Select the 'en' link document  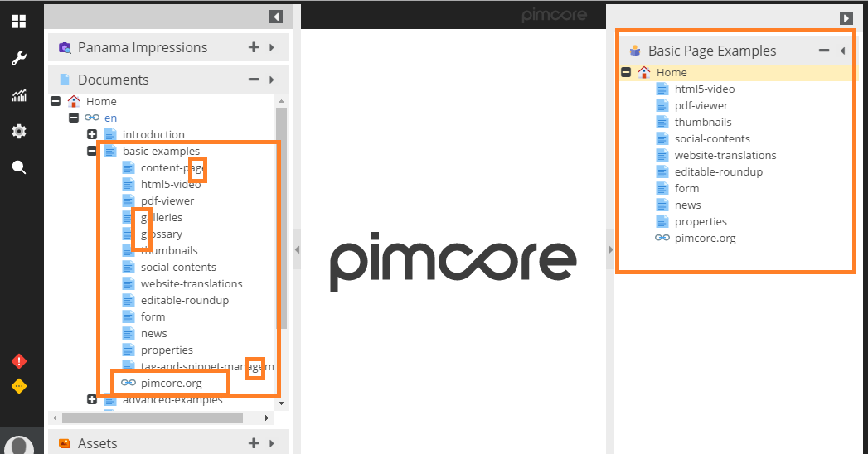[x=110, y=118]
